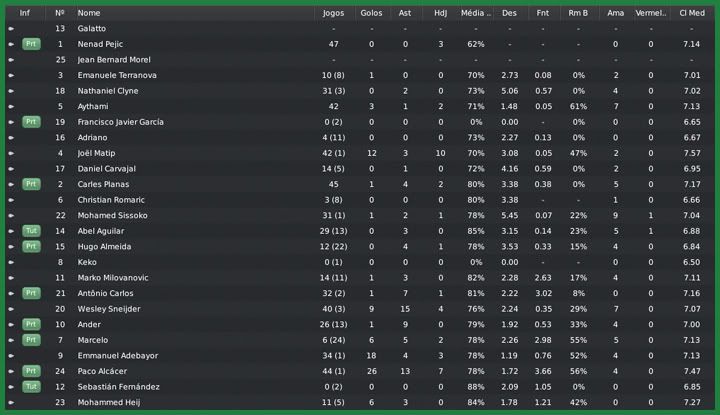Click the Prt badge next to Hugo Almeida
720x415 pixels.
point(31,246)
